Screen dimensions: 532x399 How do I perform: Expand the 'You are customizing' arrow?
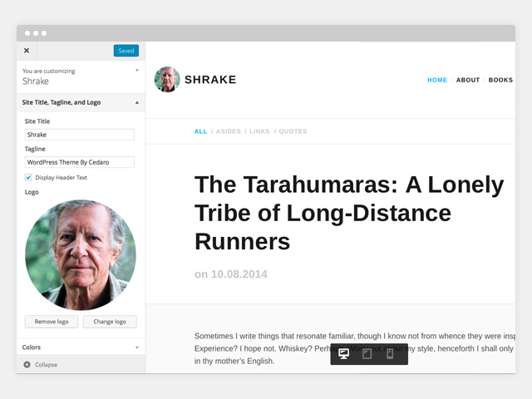tap(137, 70)
